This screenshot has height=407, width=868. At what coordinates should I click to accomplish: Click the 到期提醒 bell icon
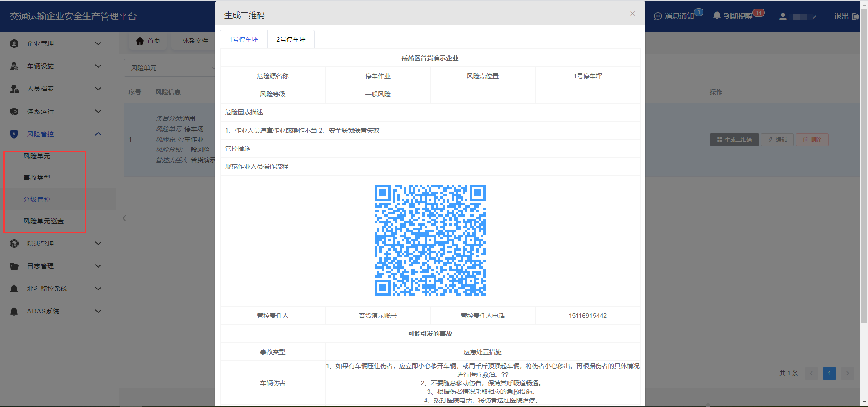click(x=717, y=15)
